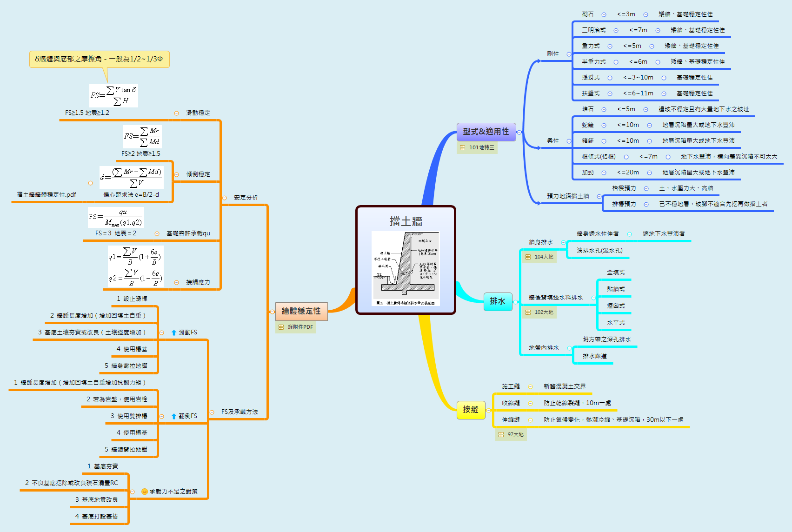Collapse the 柔性 branch with minus toggle
Screen dimensions: 792x532
click(x=568, y=141)
